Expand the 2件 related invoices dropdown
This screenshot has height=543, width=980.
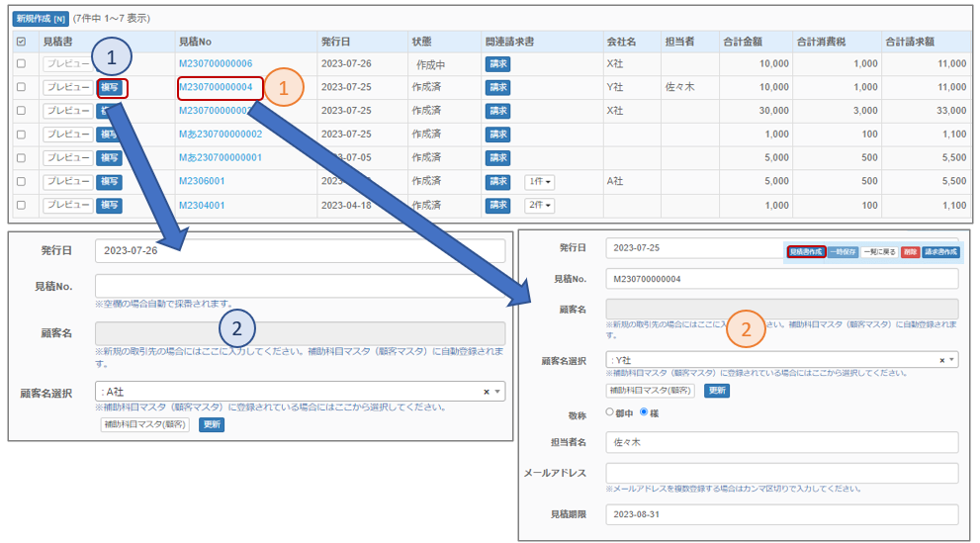pyautogui.click(x=539, y=206)
